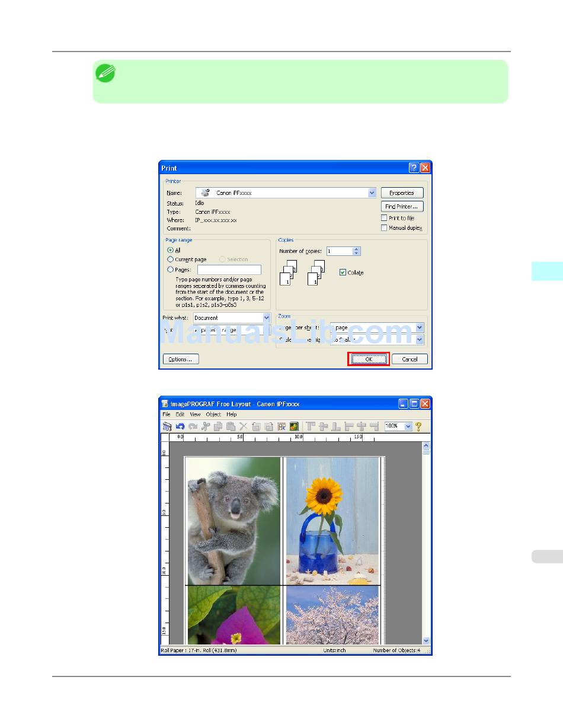Open the printer Name dropdown
The height and width of the screenshot is (728, 563).
[372, 193]
